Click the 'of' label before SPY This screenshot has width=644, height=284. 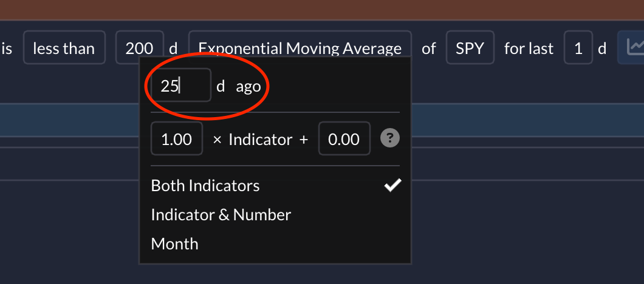tap(429, 49)
